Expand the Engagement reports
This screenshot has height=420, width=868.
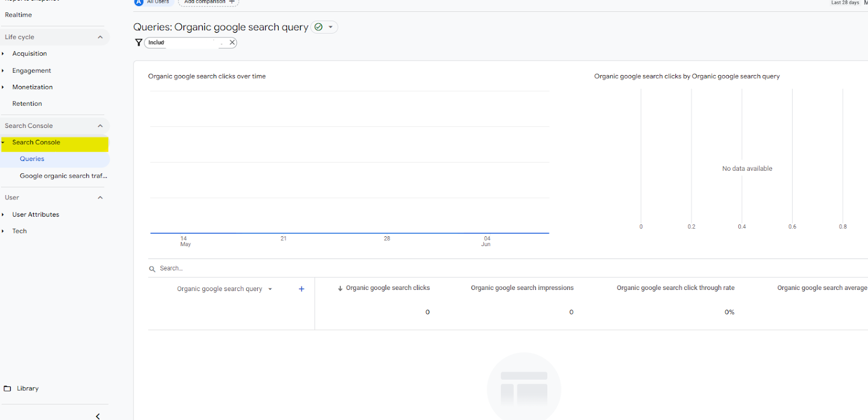click(3, 70)
